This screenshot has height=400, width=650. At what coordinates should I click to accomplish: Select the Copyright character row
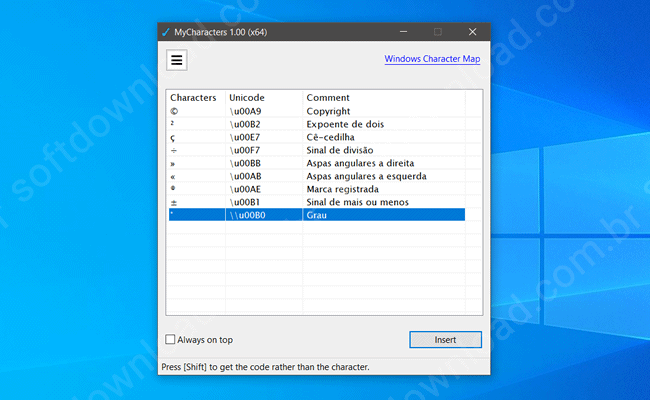pos(328,111)
